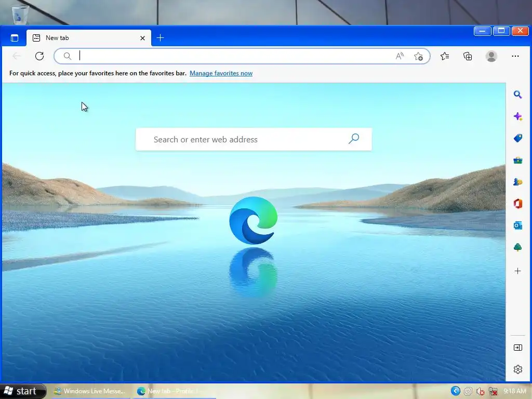Open the sidebar Outlook icon
This screenshot has height=399, width=532.
pos(517,225)
